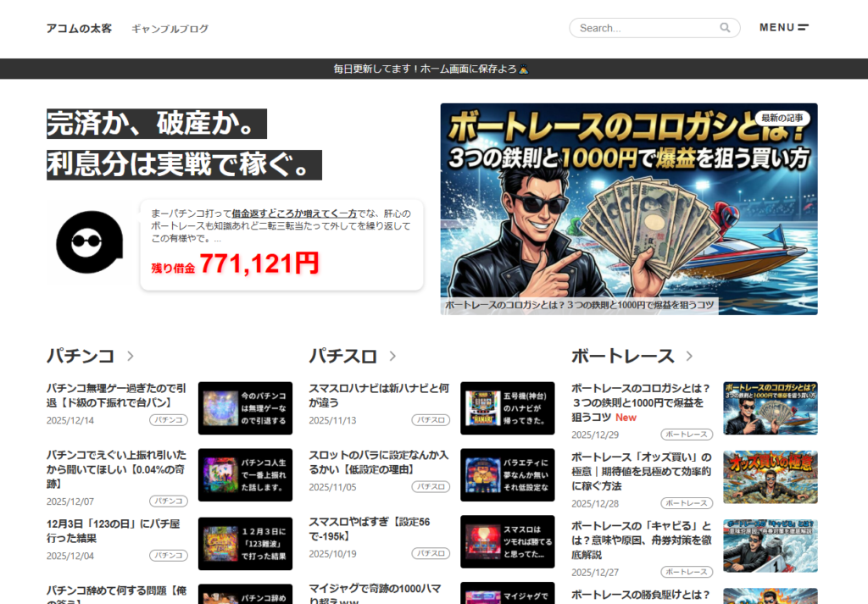Click inside the Search input field
This screenshot has width=868, height=604.
tap(644, 27)
